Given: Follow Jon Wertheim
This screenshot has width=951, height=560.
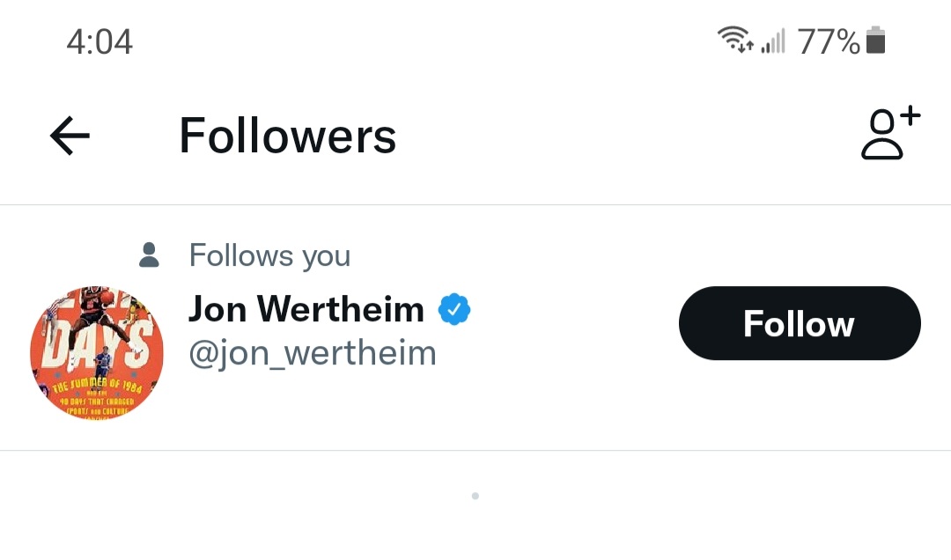Looking at the screenshot, I should click(800, 323).
